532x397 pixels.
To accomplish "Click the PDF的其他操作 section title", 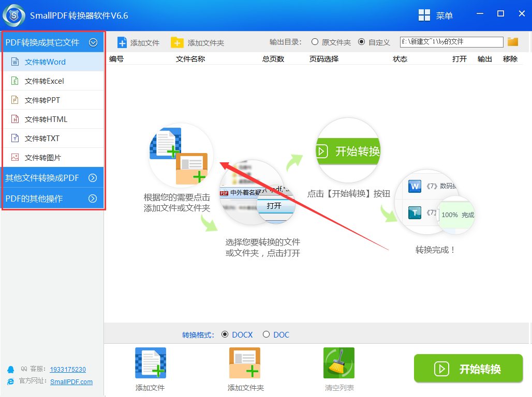I will click(x=34, y=198).
